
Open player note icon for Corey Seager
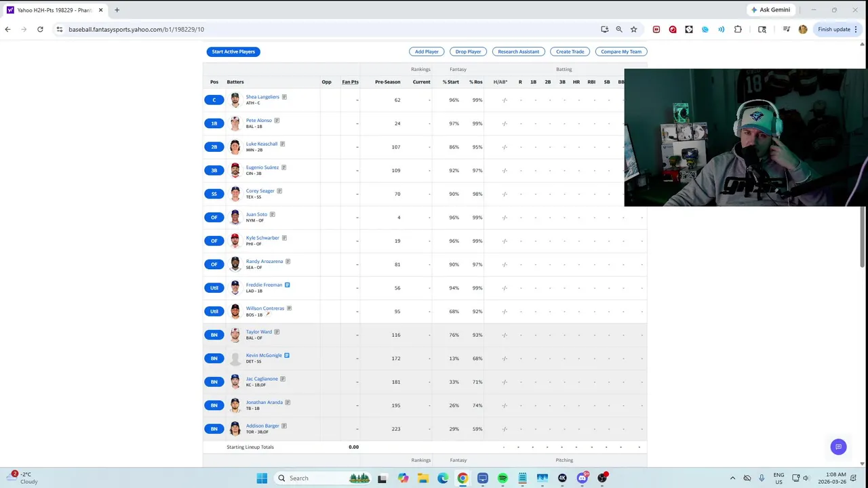click(279, 191)
